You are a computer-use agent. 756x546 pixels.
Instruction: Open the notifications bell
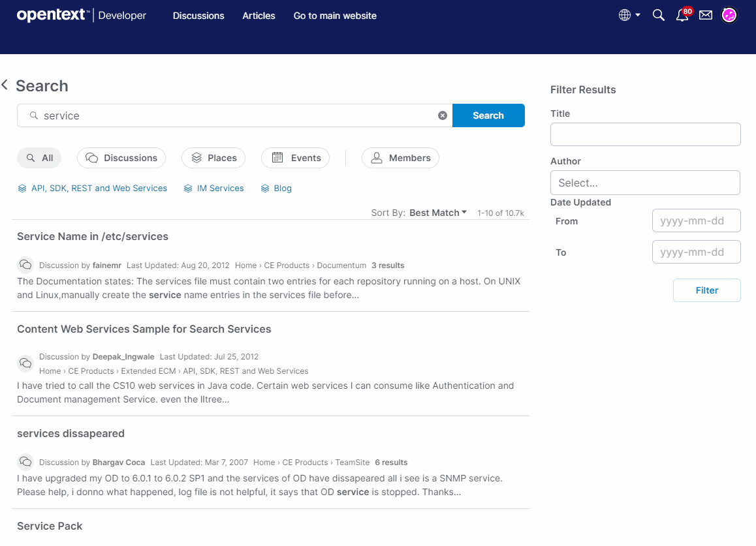coord(681,15)
